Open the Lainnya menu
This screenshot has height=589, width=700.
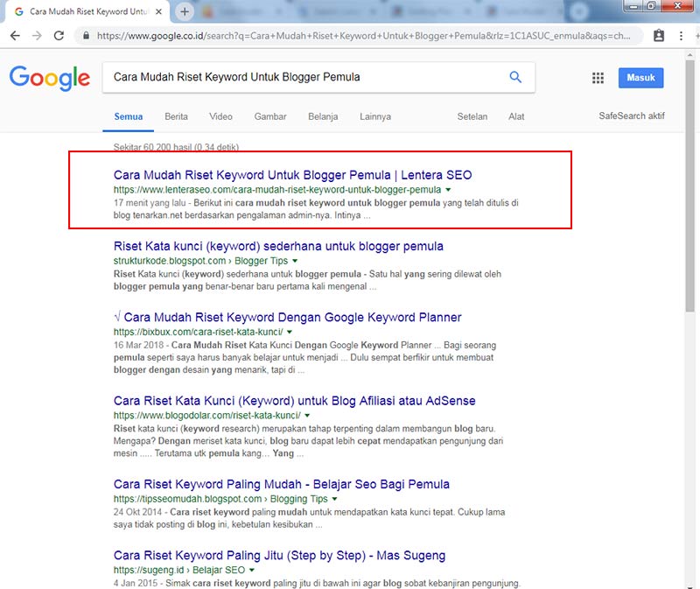(x=375, y=116)
